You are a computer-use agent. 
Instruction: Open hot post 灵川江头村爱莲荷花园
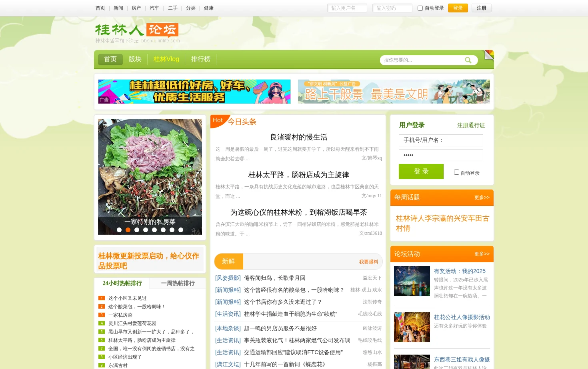(x=132, y=323)
